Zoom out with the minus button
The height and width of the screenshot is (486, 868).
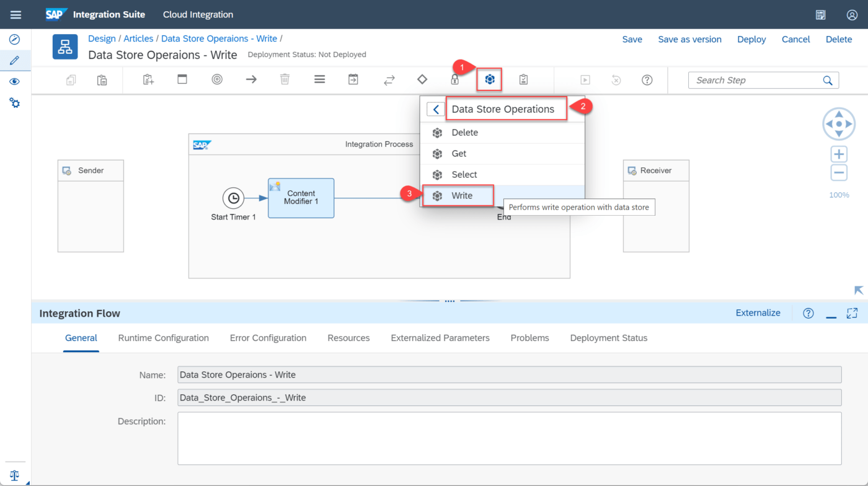839,173
